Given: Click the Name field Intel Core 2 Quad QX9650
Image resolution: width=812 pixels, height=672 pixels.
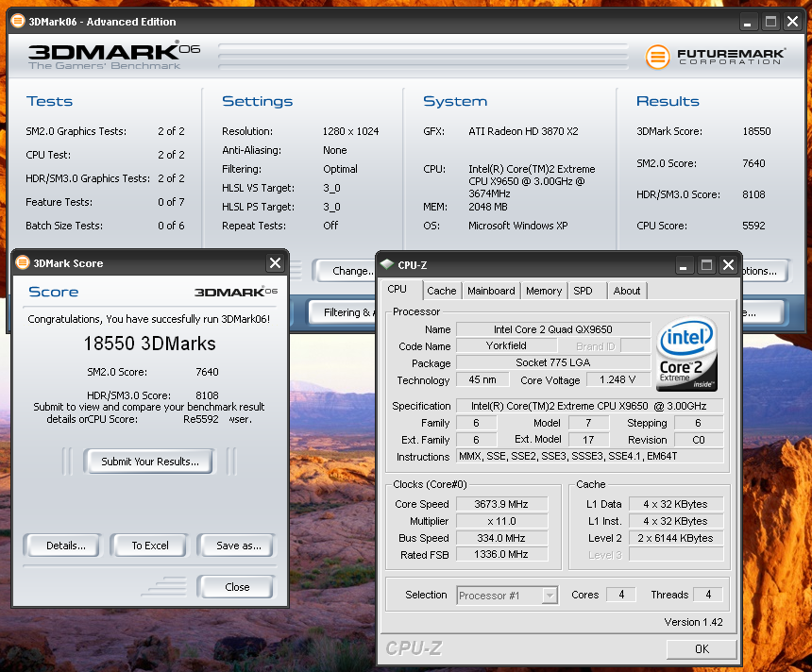Looking at the screenshot, I should (x=553, y=329).
